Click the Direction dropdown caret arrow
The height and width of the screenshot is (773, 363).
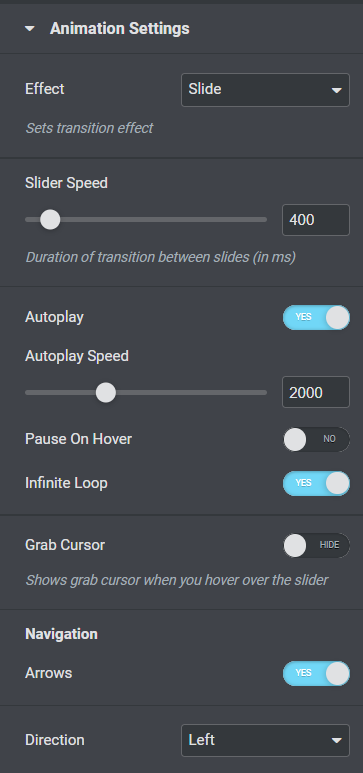pyautogui.click(x=337, y=740)
